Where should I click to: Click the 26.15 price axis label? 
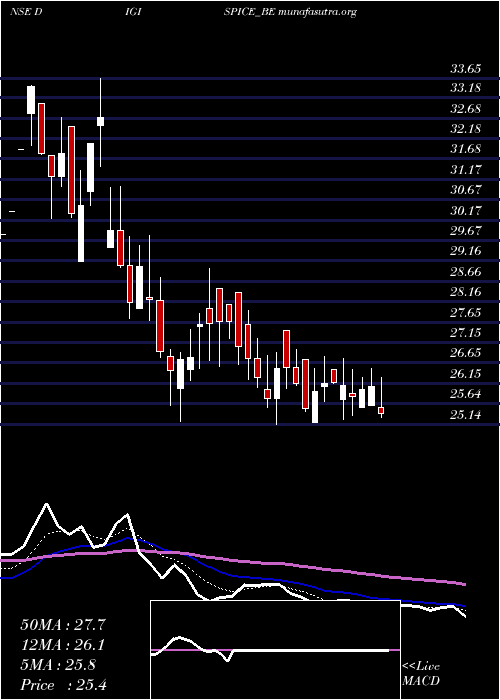pos(465,373)
